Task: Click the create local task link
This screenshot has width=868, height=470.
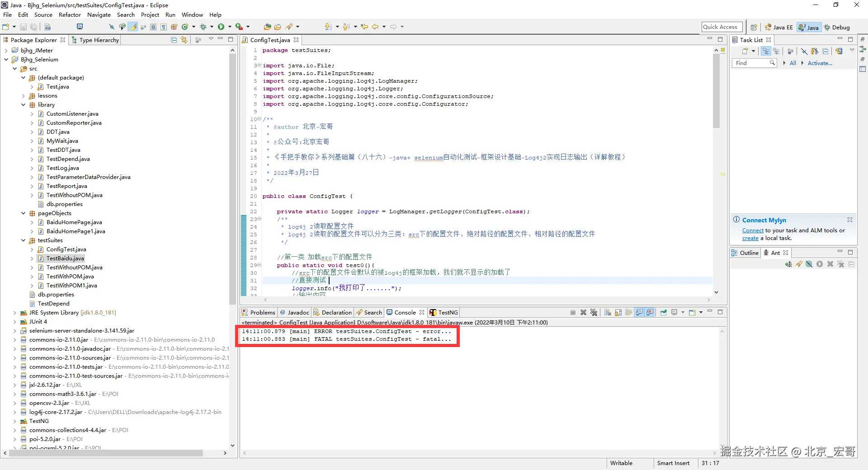Action: pyautogui.click(x=750, y=238)
